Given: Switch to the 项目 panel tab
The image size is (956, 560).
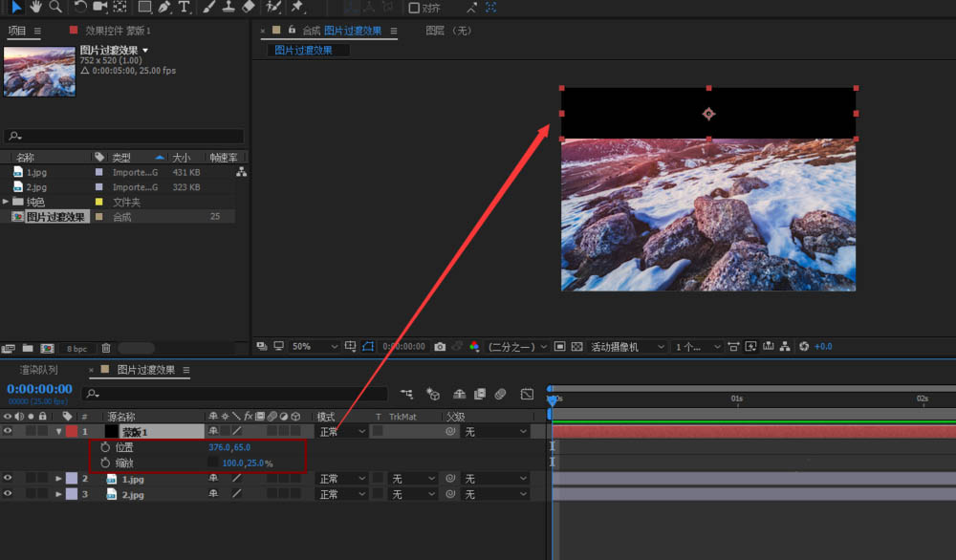Looking at the screenshot, I should pos(17,31).
